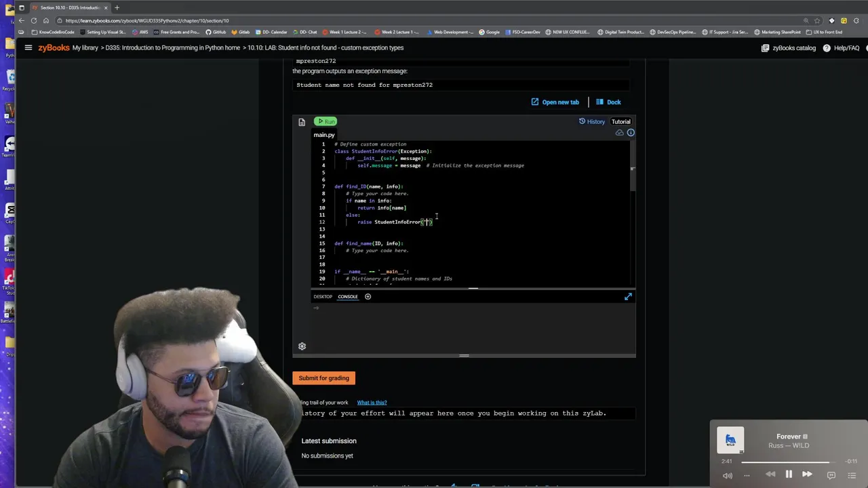Click the cloud save status icon
Viewport: 868px width, 488px height.
pos(619,133)
